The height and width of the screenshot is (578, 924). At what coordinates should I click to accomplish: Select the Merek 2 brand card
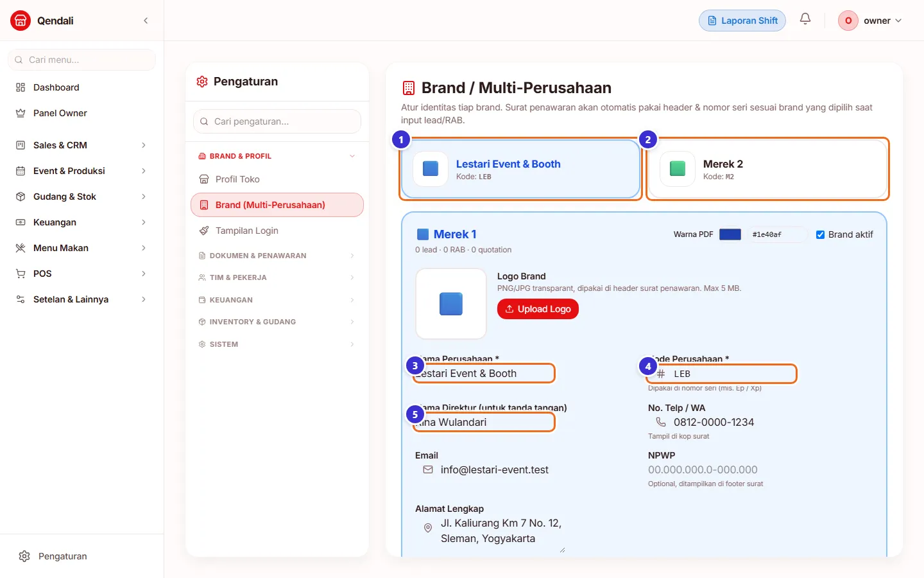pyautogui.click(x=767, y=169)
